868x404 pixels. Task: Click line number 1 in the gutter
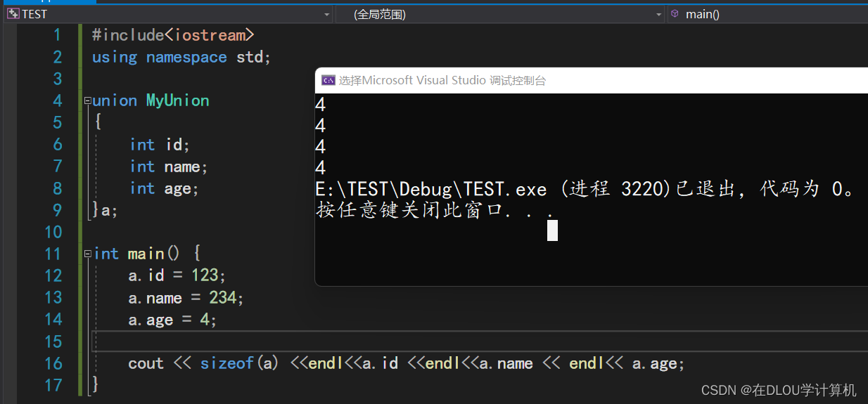point(58,35)
